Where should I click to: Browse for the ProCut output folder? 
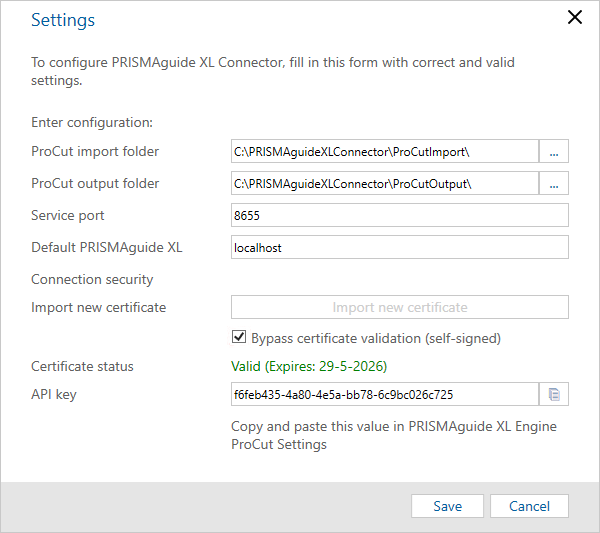[x=554, y=183]
